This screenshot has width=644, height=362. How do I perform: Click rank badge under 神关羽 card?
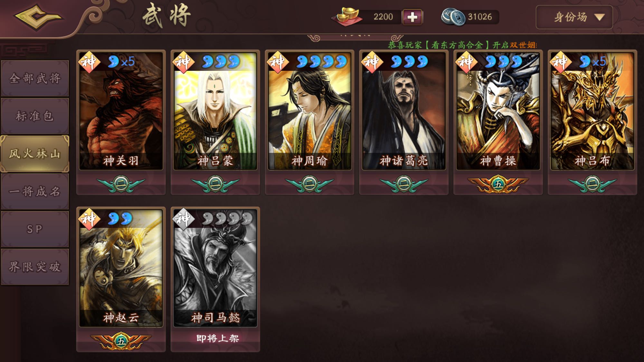tap(121, 184)
